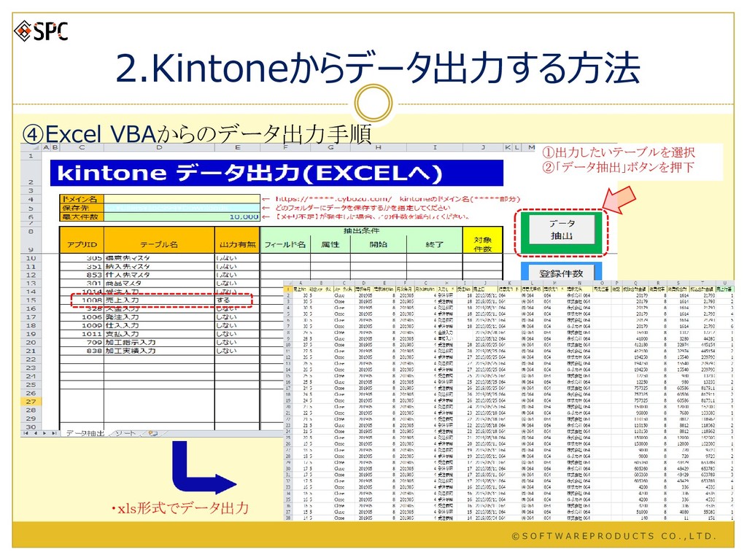Click the 納入先マスタ table name cell
747x560 pixels.
(159, 266)
